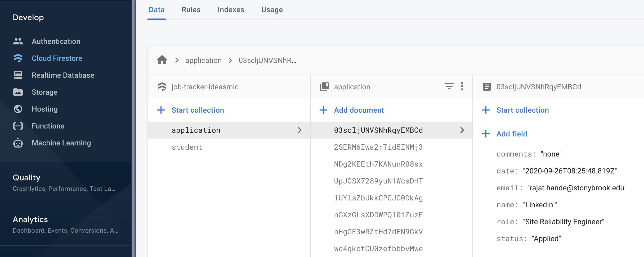The width and height of the screenshot is (644, 257).
Task: Click the comments field value "none"
Action: (551, 154)
